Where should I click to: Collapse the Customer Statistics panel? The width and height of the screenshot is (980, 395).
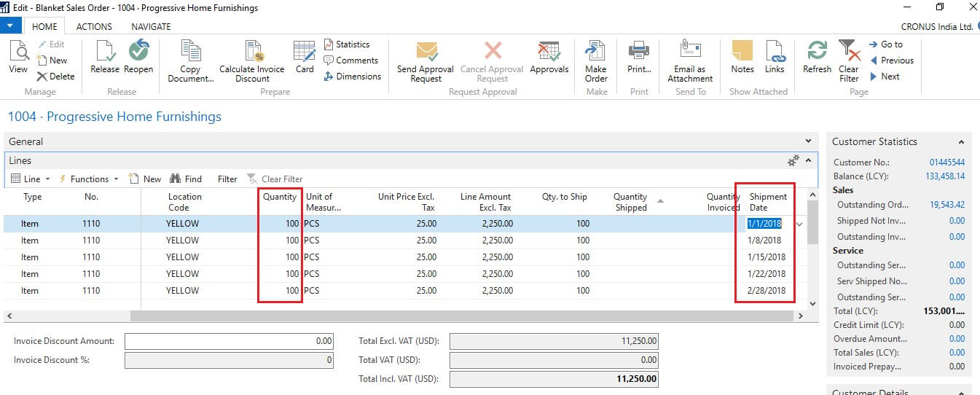(961, 142)
